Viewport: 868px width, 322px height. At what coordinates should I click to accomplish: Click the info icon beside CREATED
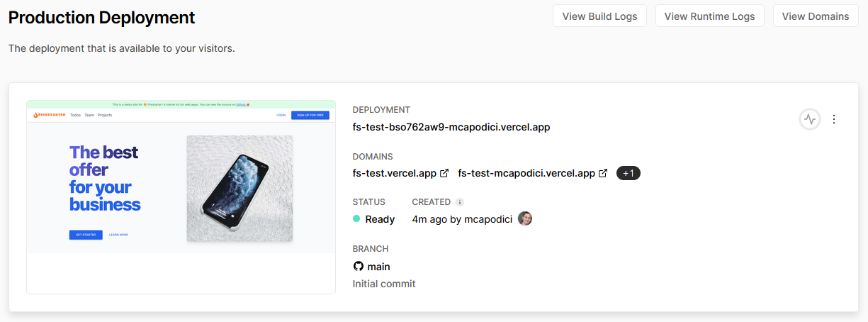point(460,202)
